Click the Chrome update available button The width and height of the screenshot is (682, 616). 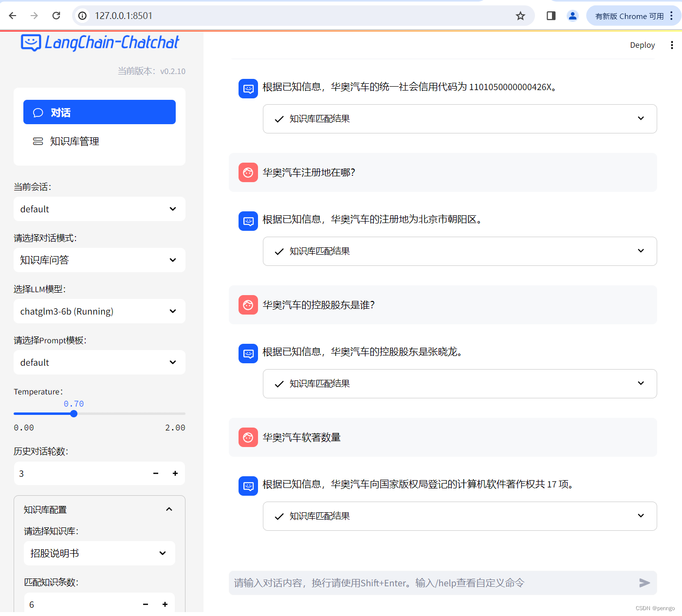pyautogui.click(x=629, y=16)
